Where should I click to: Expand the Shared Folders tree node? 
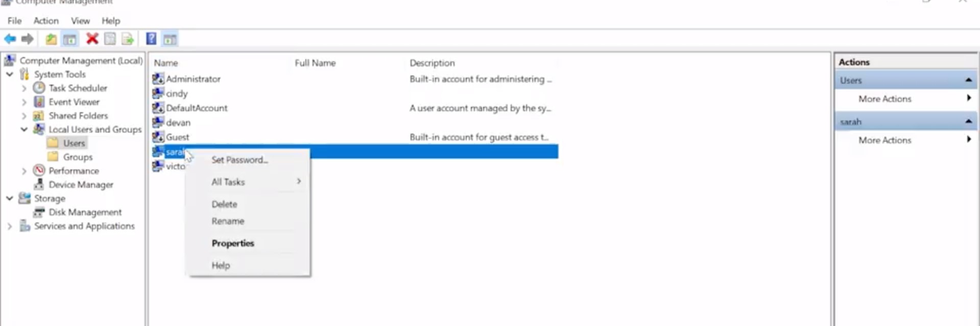tap(24, 116)
